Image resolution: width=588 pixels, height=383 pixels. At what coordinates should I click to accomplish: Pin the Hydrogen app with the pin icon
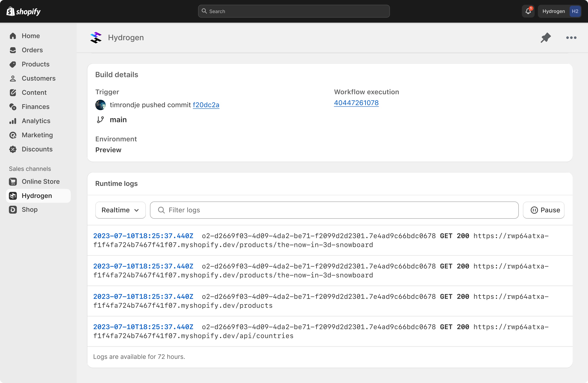[x=546, y=37]
